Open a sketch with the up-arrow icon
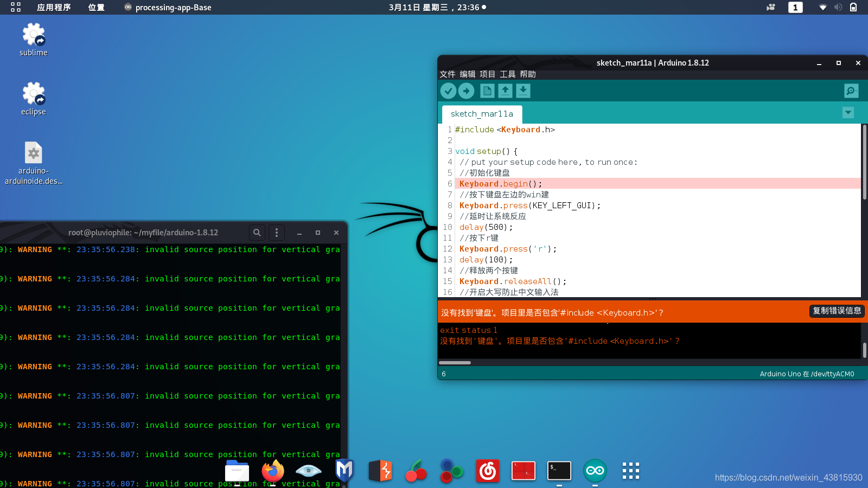Viewport: 868px width, 488px height. pyautogui.click(x=505, y=91)
